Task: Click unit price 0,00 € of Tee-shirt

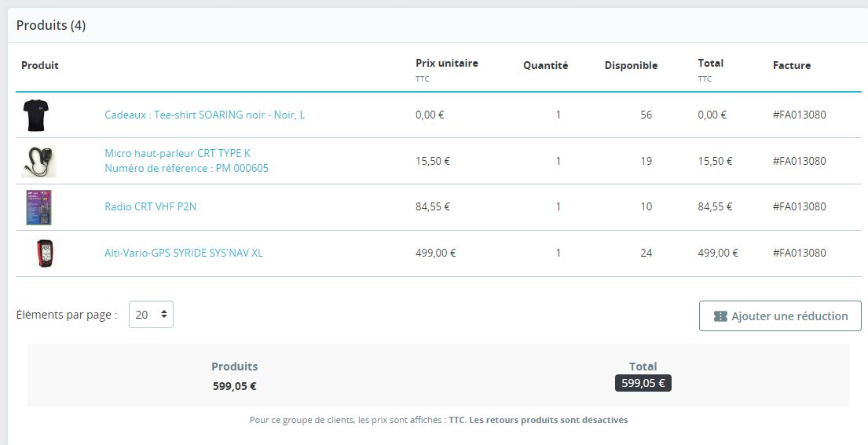Action: pyautogui.click(x=430, y=115)
